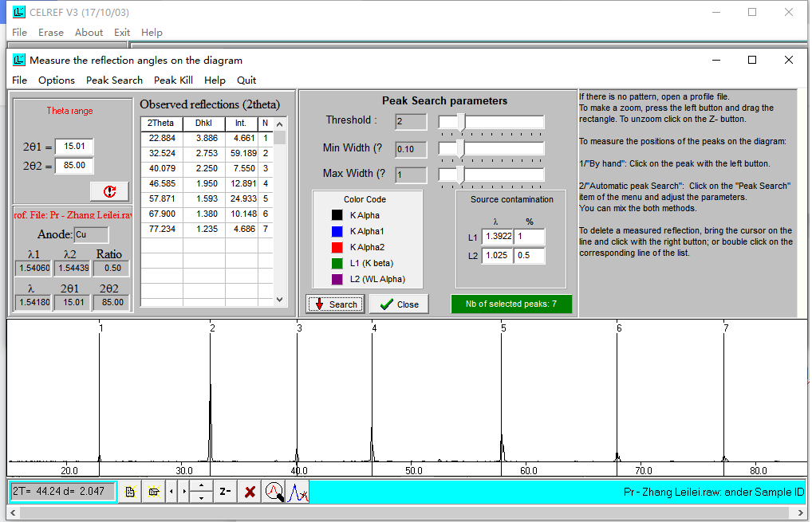Click the red refresh theta range button
This screenshot has width=812, height=522.
[x=110, y=191]
